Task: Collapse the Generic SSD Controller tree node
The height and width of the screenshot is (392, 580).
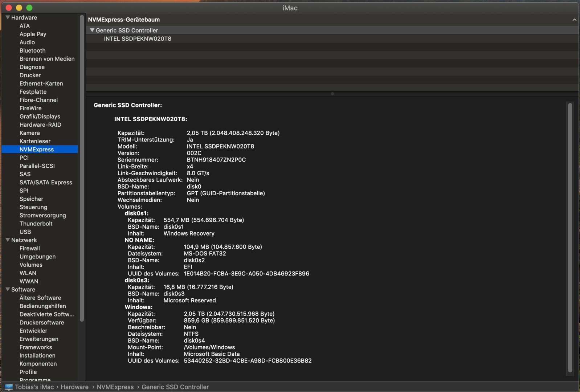Action: tap(92, 30)
